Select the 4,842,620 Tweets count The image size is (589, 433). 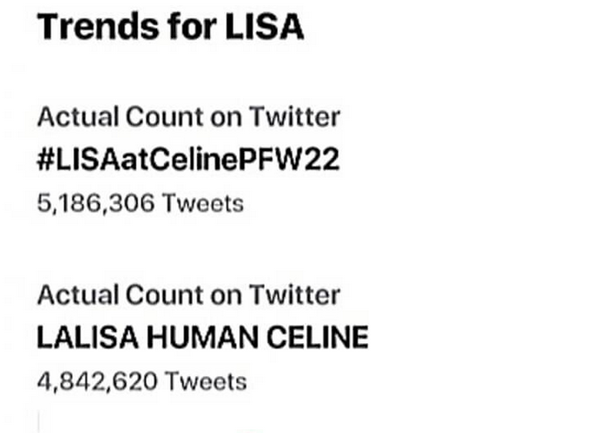(x=142, y=381)
